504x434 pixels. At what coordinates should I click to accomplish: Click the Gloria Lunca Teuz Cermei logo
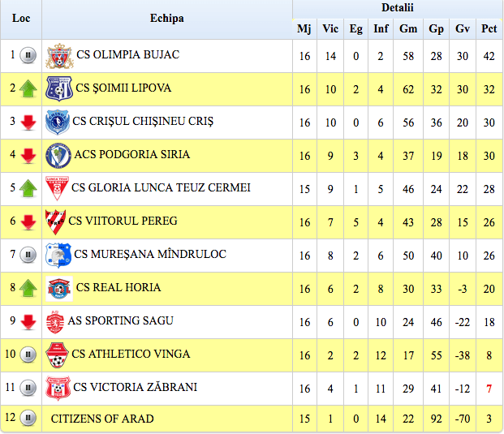56,188
